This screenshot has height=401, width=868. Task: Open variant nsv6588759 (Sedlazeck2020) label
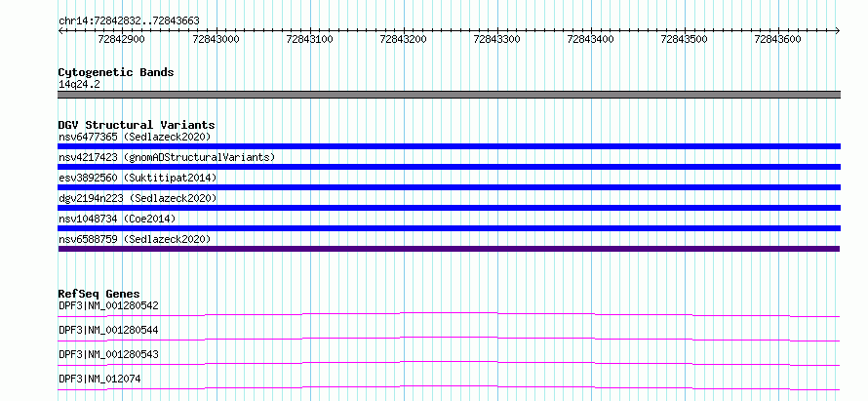tap(135, 239)
